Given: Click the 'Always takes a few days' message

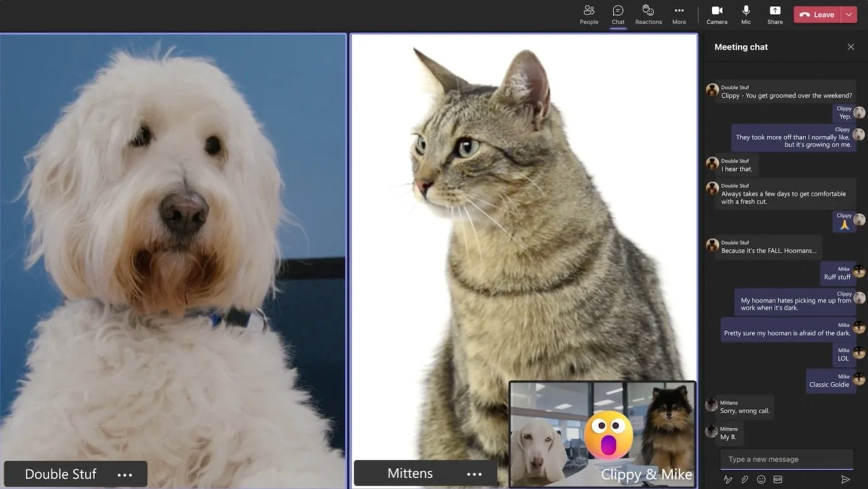Looking at the screenshot, I should pos(786,194).
